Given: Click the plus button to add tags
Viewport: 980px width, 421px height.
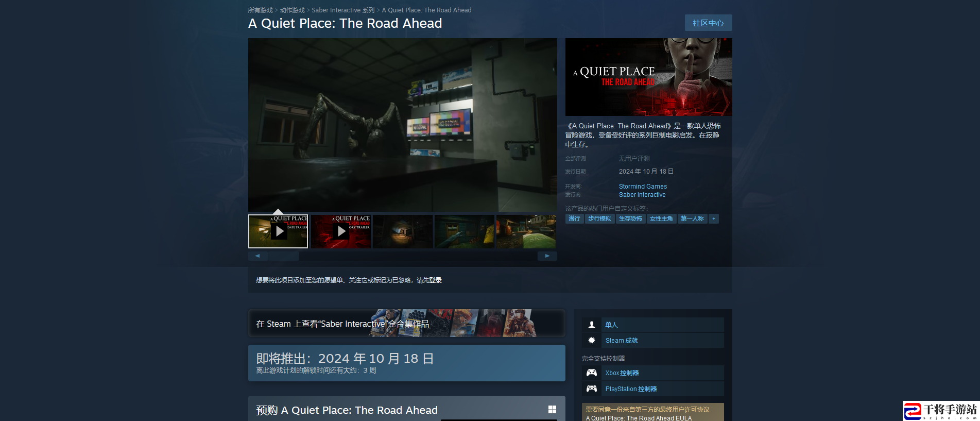Looking at the screenshot, I should (714, 219).
